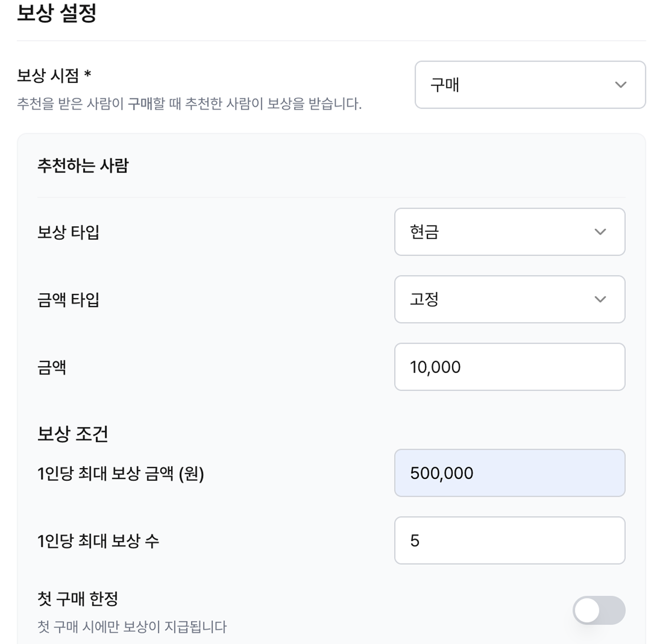Expand the 보상 타입 dropdown set to 현금

[x=509, y=232]
